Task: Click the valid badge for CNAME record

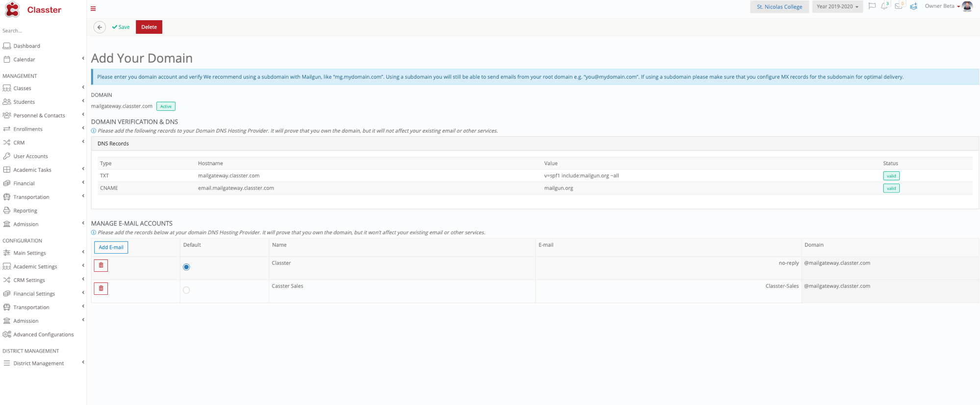Action: (891, 188)
